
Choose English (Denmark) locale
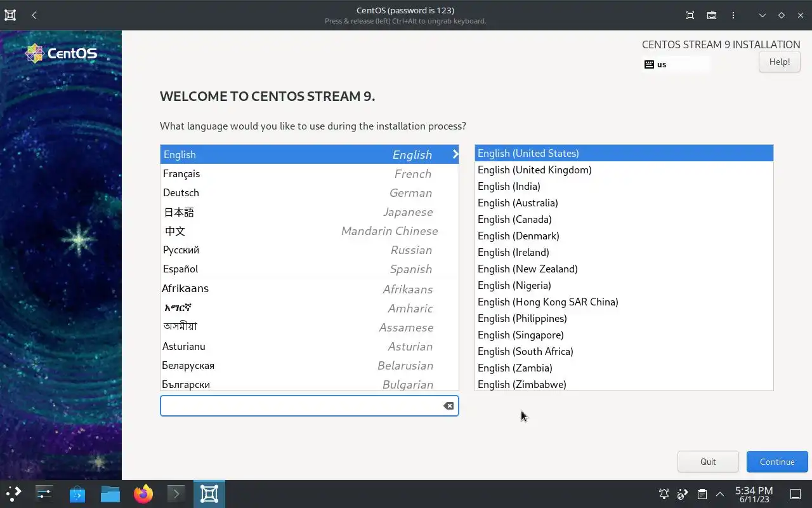pos(624,236)
